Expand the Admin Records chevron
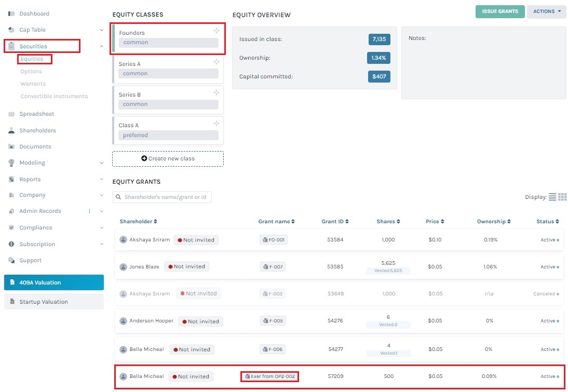 click(101, 211)
